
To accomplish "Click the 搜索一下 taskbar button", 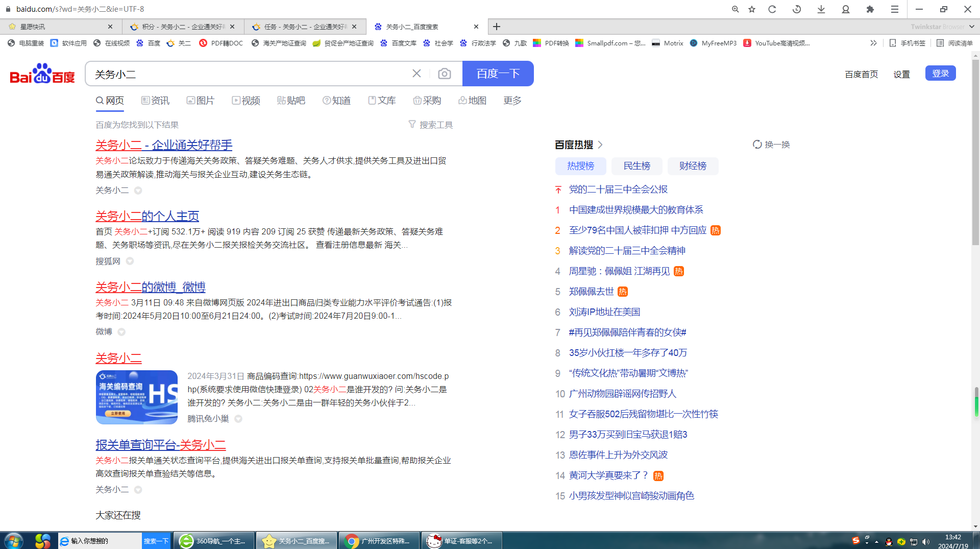I will [156, 541].
